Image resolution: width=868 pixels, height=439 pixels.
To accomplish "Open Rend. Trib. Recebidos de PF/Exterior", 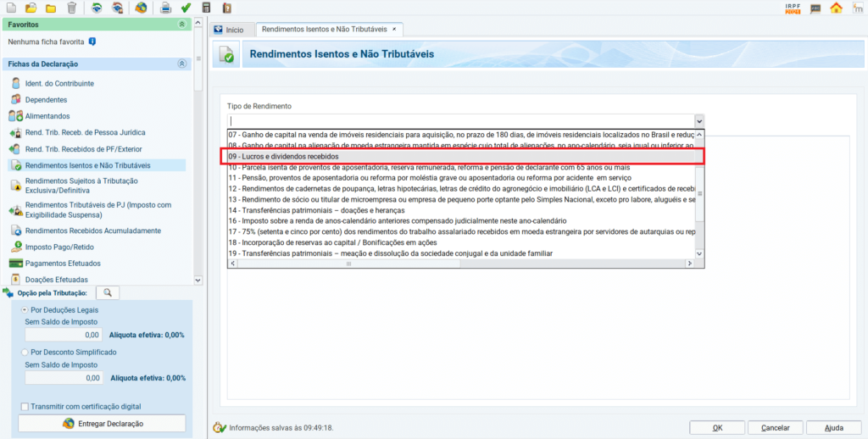I will click(84, 149).
